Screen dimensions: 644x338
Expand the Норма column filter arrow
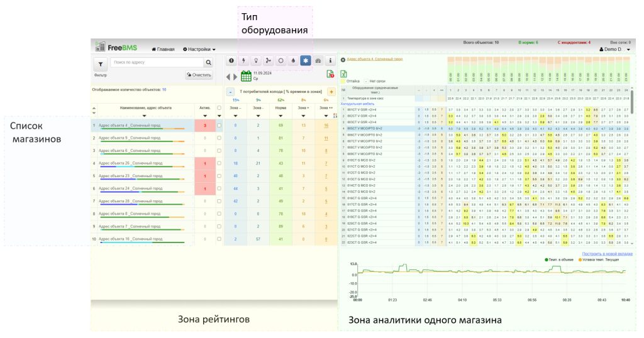click(x=280, y=116)
